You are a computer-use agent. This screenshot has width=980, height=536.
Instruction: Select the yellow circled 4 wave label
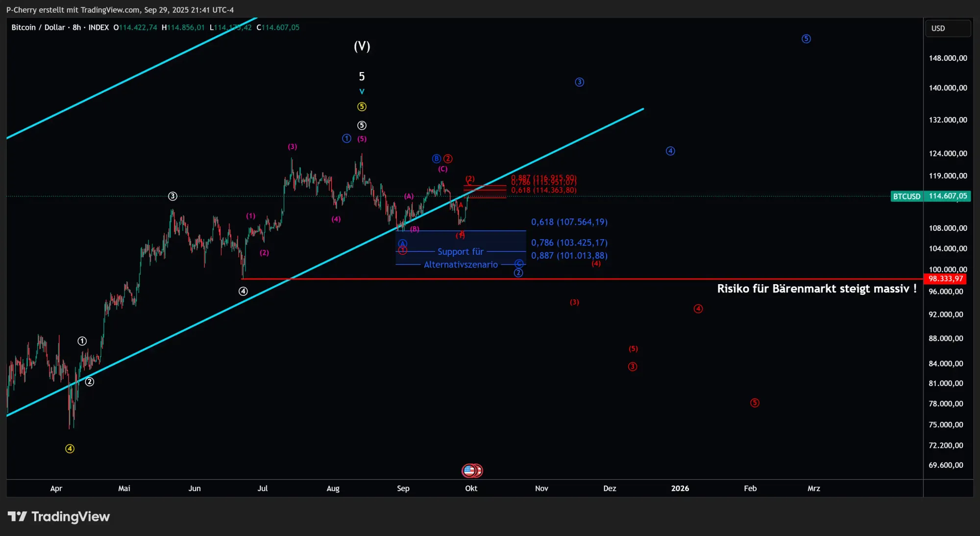coord(70,449)
